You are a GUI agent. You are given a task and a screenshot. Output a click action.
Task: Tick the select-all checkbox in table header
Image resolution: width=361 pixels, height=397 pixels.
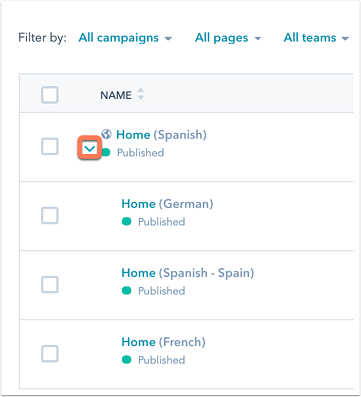50,95
